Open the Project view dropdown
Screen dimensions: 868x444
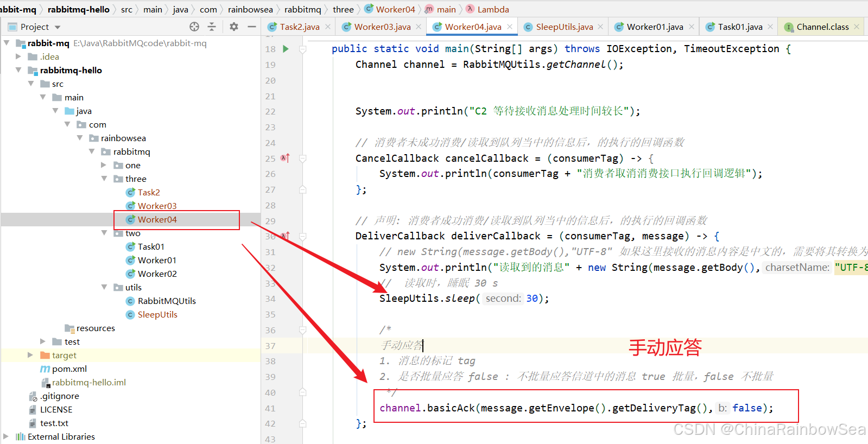click(x=58, y=27)
